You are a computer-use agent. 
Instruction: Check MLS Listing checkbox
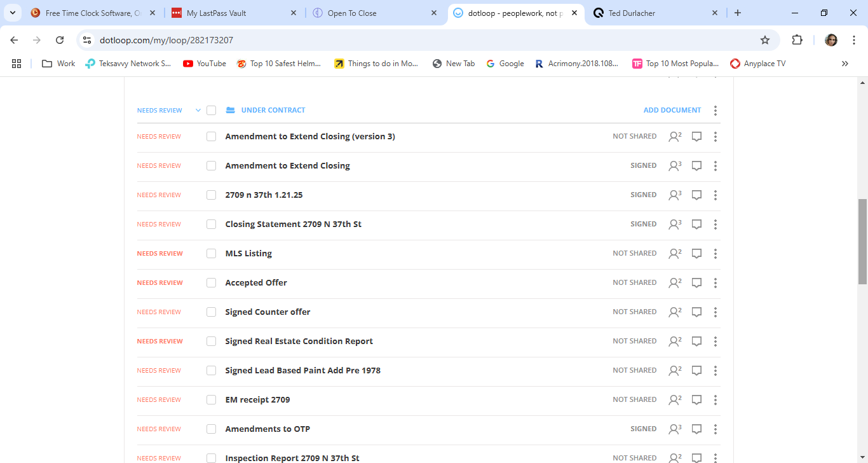(212, 253)
